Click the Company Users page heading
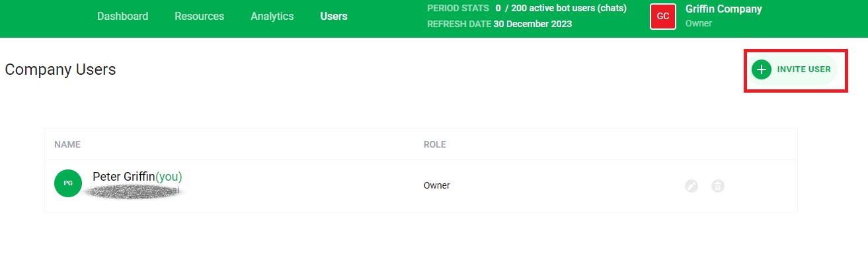This screenshot has height=272, width=868. [x=60, y=69]
